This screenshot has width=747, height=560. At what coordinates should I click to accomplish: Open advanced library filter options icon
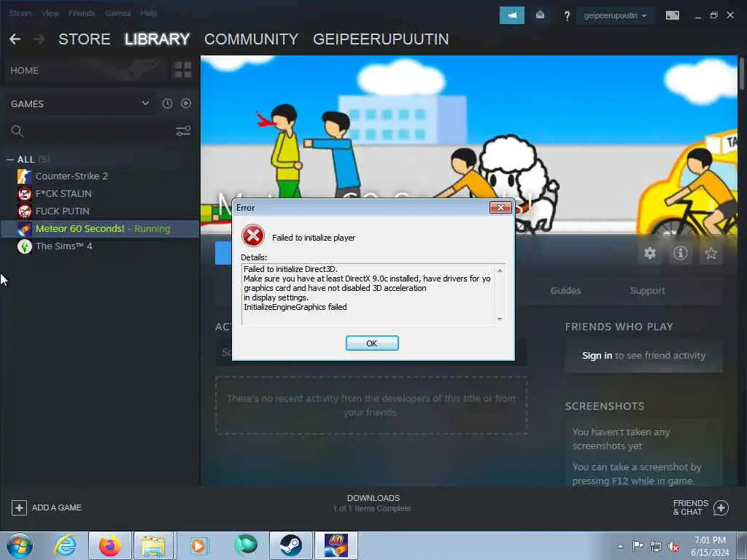tap(183, 131)
